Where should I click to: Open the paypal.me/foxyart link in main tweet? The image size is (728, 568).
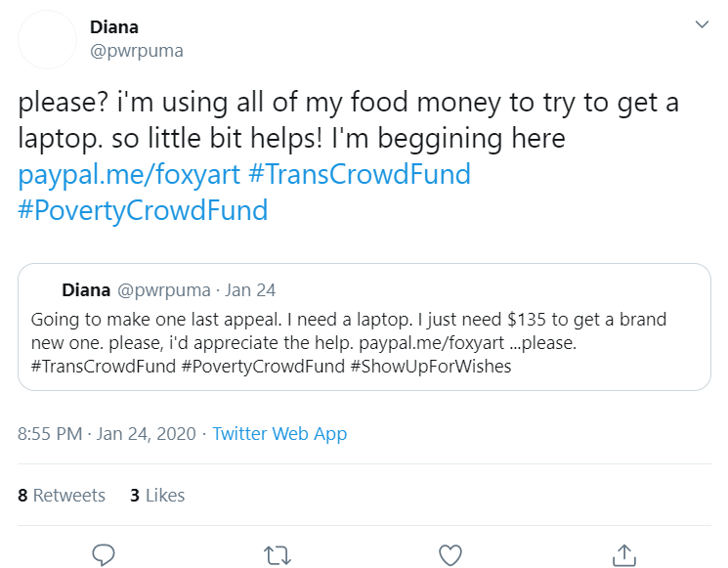click(x=129, y=175)
